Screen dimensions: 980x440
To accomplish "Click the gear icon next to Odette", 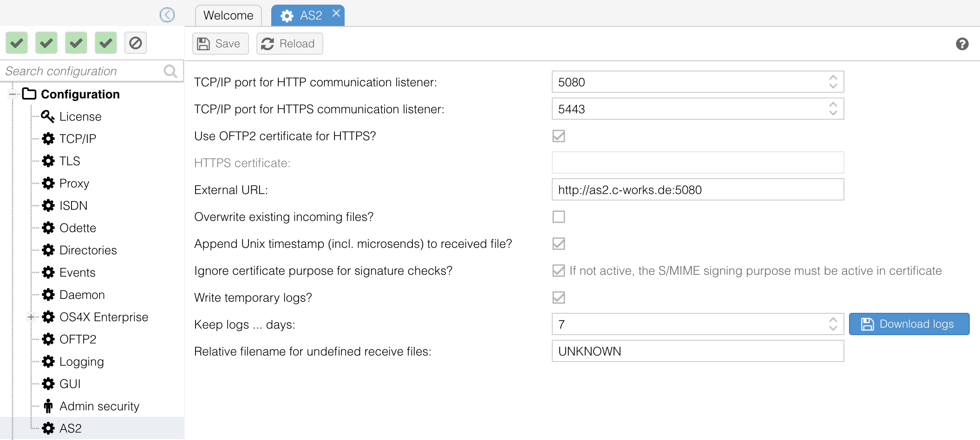I will click(x=48, y=228).
